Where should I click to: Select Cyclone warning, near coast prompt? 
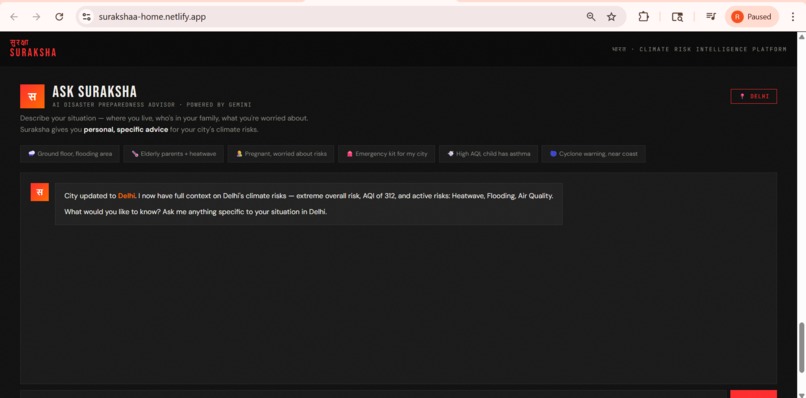point(593,154)
